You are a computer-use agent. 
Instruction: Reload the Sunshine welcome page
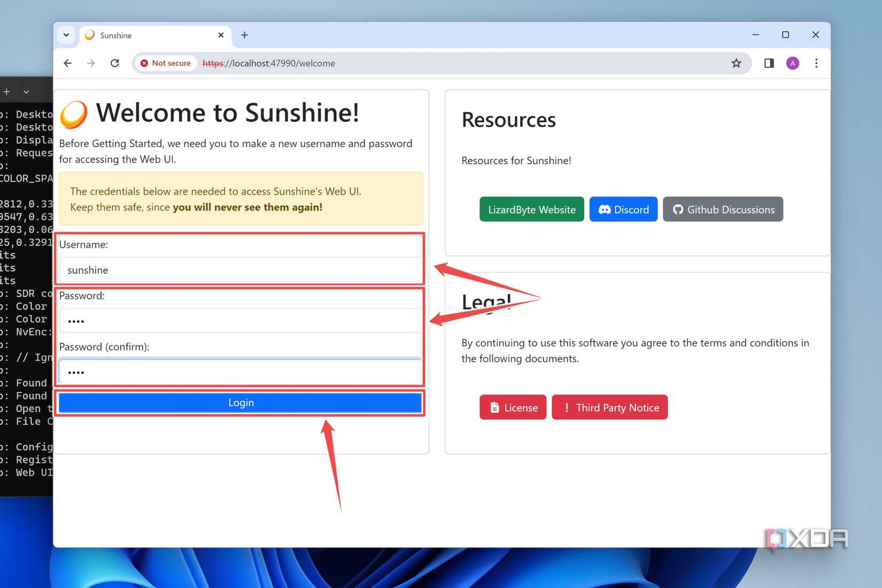114,63
